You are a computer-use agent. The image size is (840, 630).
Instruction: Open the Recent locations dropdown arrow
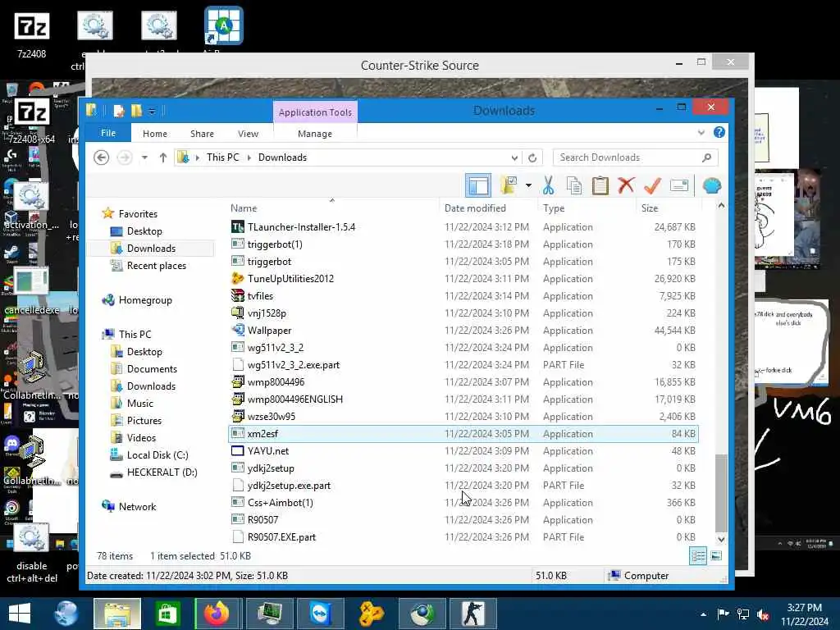coord(144,157)
